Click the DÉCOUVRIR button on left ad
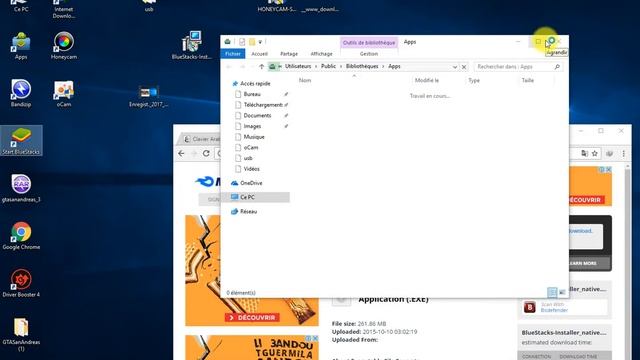The image size is (640, 360). point(252,317)
